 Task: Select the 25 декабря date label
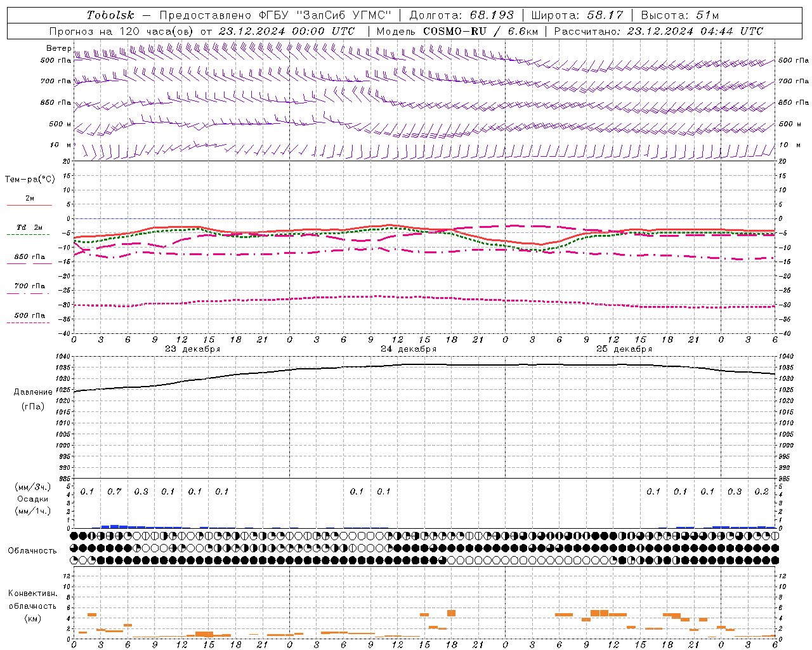tap(624, 349)
